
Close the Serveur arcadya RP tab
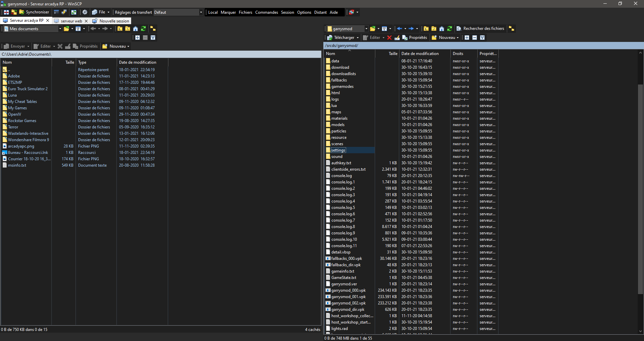point(48,20)
